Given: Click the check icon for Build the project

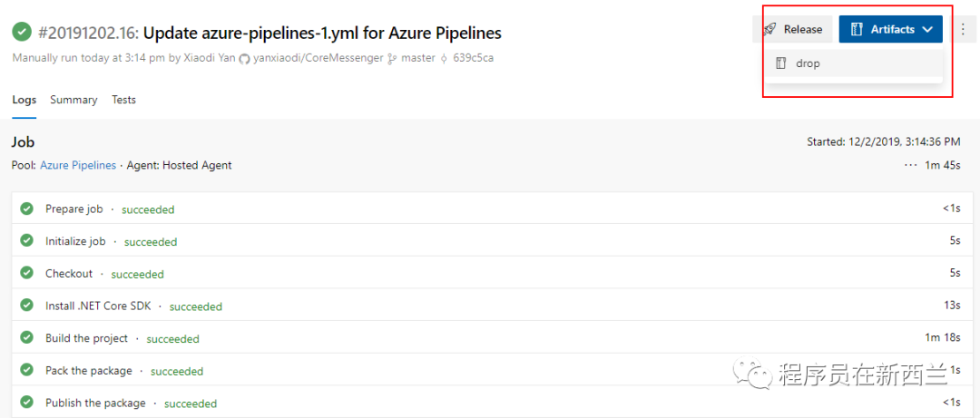Looking at the screenshot, I should (x=26, y=337).
